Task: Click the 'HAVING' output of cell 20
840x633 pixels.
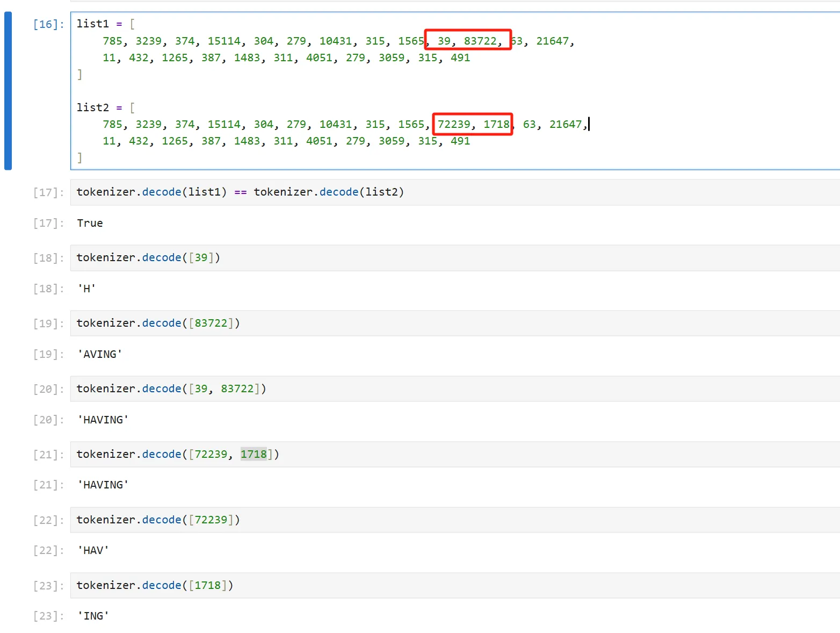Action: 103,420
